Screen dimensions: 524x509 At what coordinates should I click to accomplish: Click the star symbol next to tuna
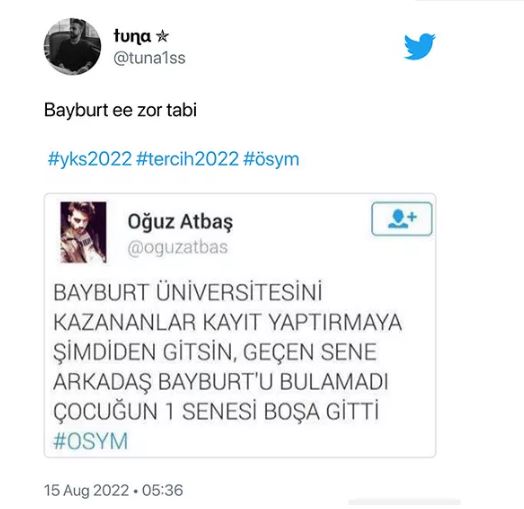point(162,36)
